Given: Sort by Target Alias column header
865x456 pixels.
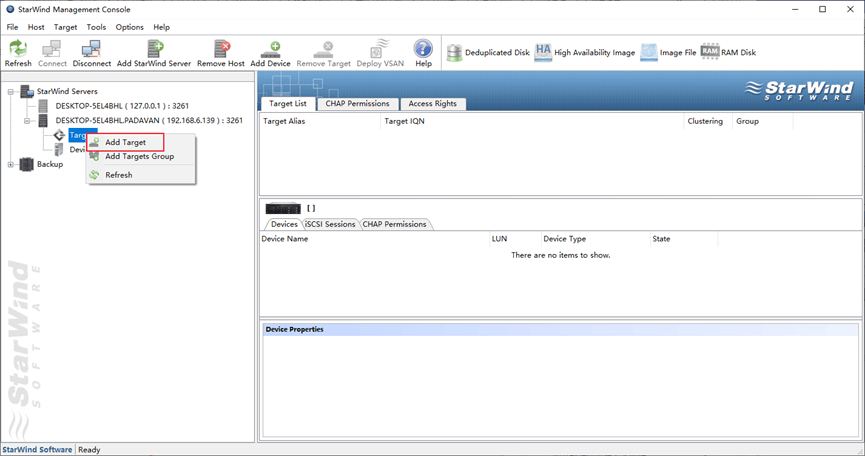Looking at the screenshot, I should tap(320, 121).
